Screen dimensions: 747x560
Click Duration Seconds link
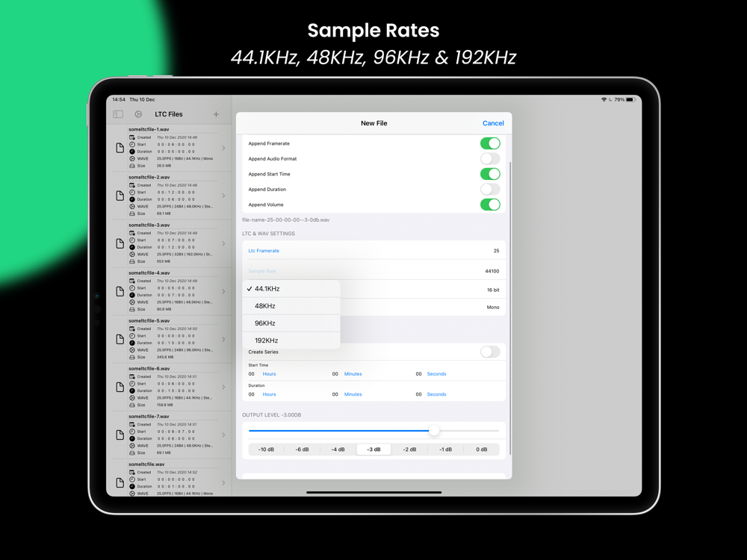pos(436,394)
